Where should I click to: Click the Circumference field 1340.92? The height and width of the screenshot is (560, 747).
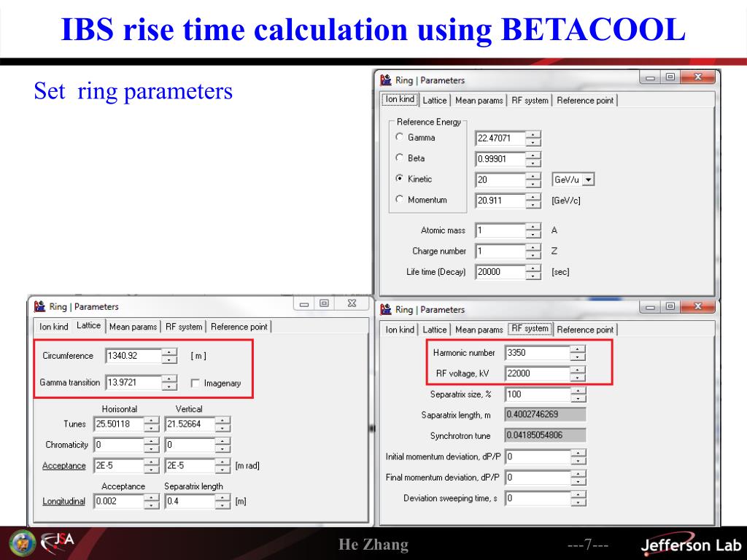[x=134, y=356]
